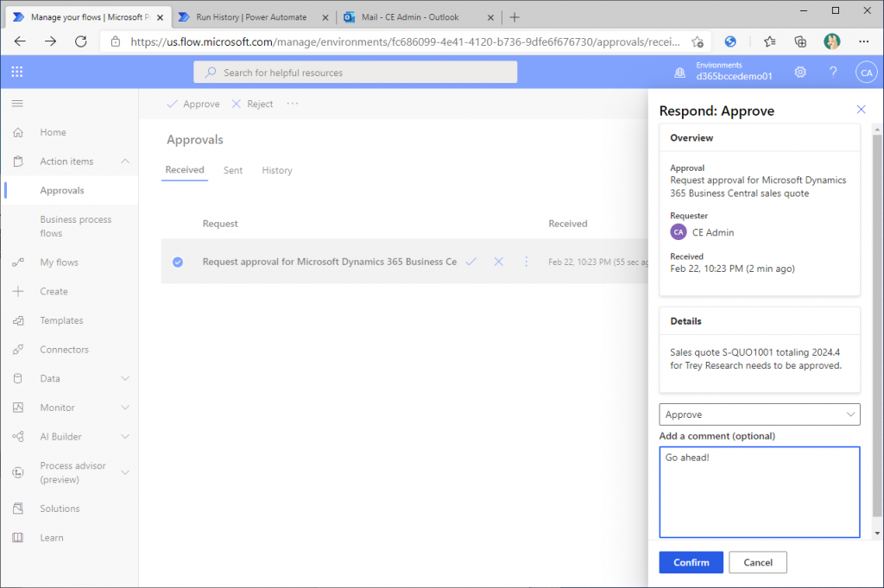
Task: Expand the AI Builder menu chevron
Action: click(125, 436)
